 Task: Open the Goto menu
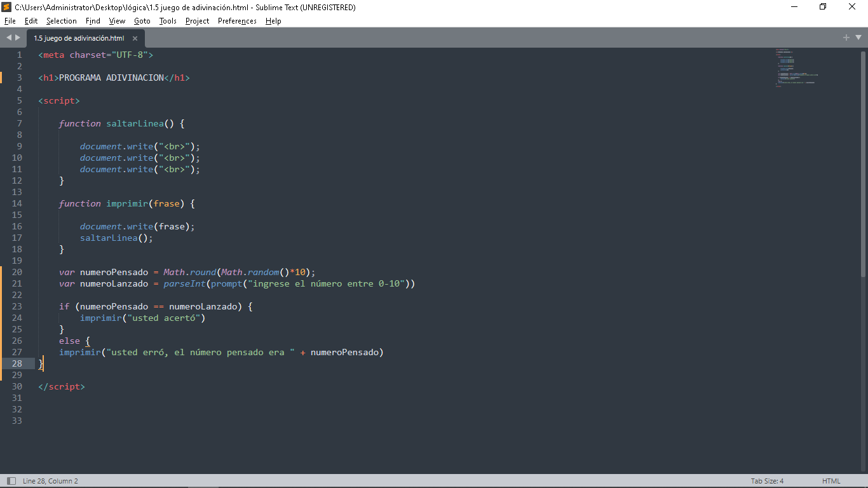coord(142,21)
